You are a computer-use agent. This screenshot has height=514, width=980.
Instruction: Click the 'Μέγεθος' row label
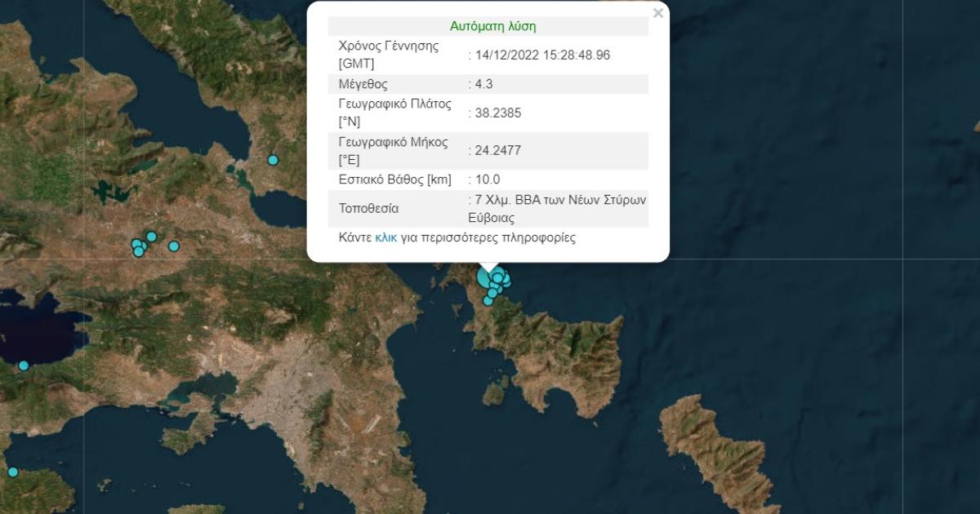363,84
